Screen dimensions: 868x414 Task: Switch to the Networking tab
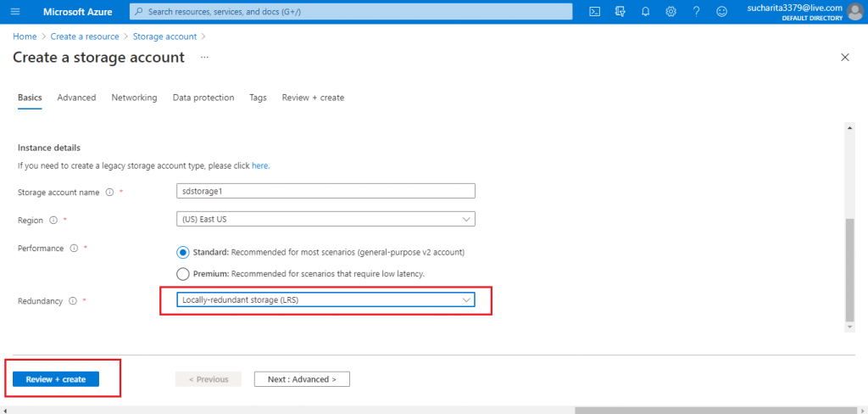click(x=134, y=98)
